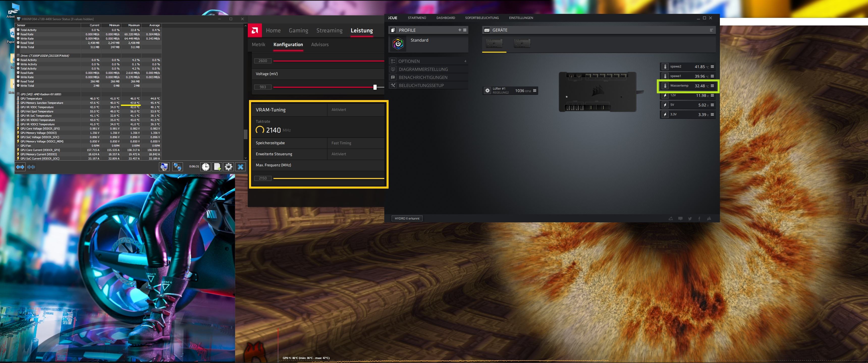This screenshot has height=363, width=868.
Task: Toggle HYDRO X erkannt button
Action: (x=406, y=218)
